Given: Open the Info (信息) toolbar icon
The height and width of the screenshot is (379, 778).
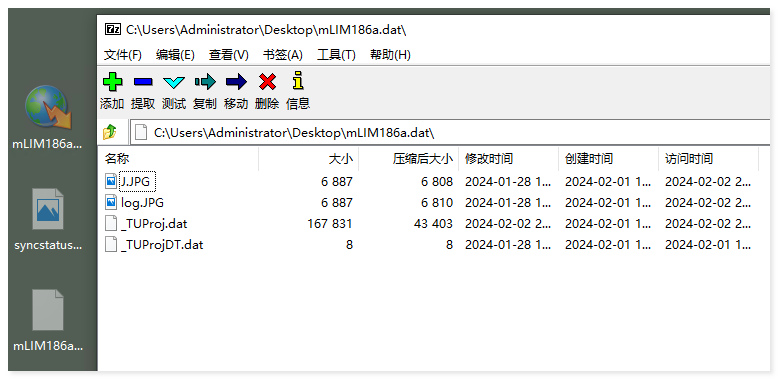Looking at the screenshot, I should pos(298,81).
